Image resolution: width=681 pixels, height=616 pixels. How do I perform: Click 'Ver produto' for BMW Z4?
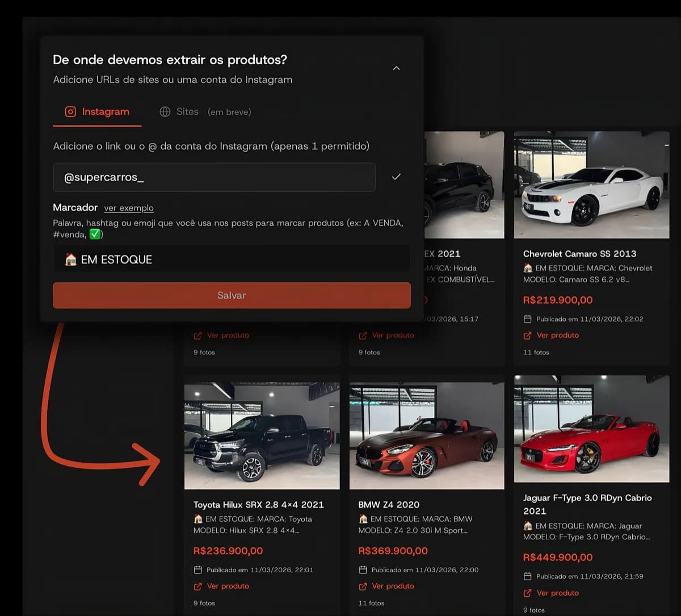point(393,586)
